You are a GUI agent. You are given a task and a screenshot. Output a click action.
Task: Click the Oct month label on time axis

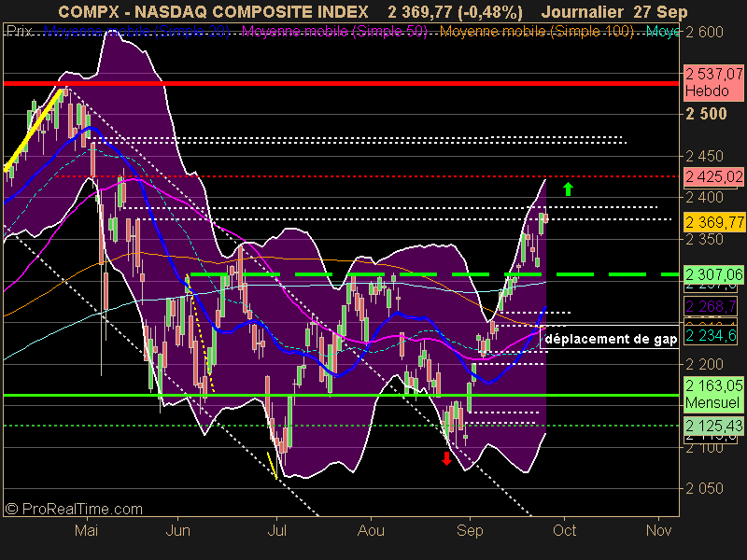565,530
